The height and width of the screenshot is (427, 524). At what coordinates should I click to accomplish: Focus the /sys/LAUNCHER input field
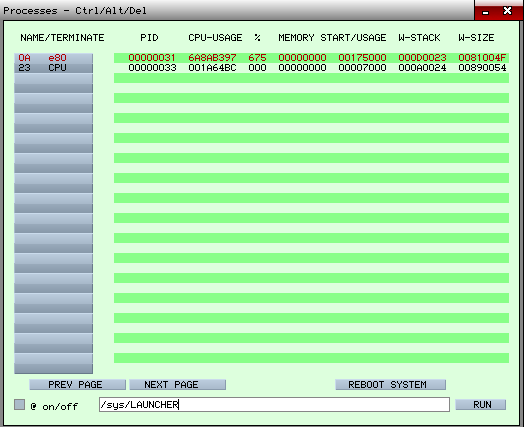(274, 405)
